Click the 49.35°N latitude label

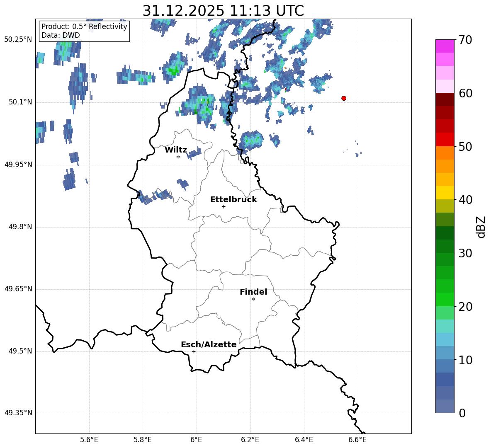coord(18,413)
